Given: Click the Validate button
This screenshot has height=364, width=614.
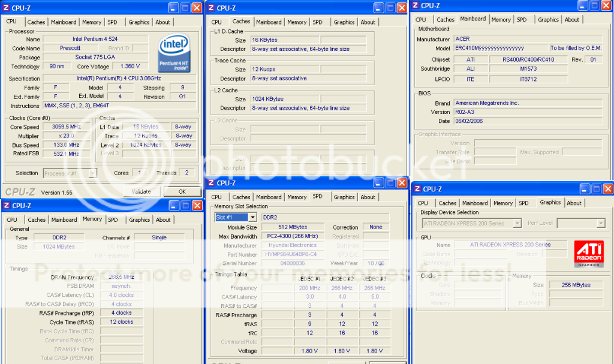Looking at the screenshot, I should click(x=141, y=192).
